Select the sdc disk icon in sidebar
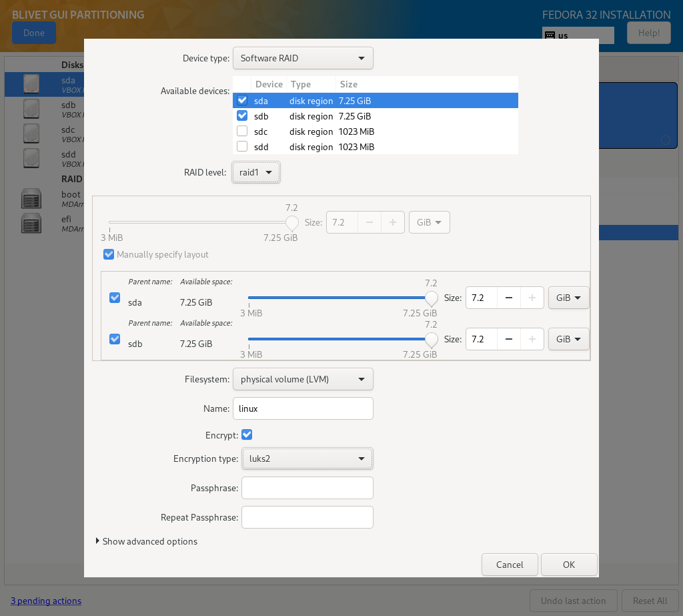Screen dimensions: 683x616 coord(31,133)
